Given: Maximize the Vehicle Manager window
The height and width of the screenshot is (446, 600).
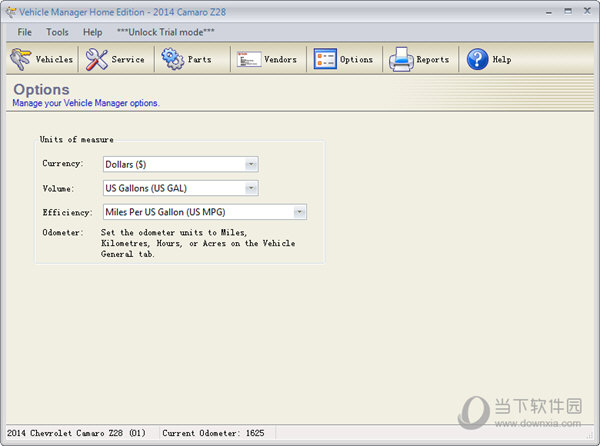Looking at the screenshot, I should (x=568, y=11).
